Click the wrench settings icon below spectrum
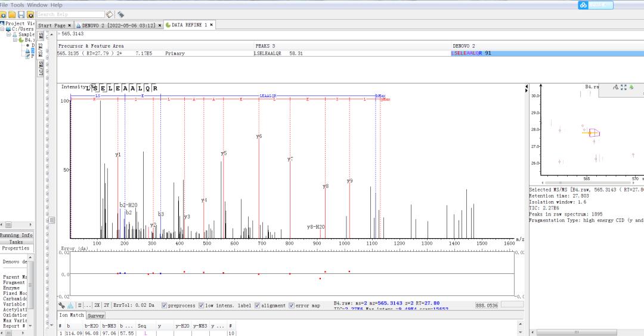The width and height of the screenshot is (644, 336). pyautogui.click(x=62, y=305)
